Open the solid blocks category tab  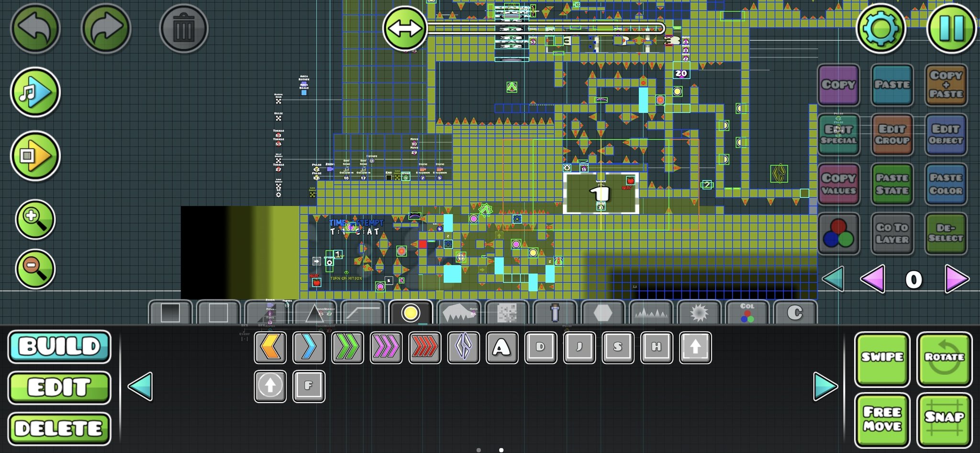170,312
